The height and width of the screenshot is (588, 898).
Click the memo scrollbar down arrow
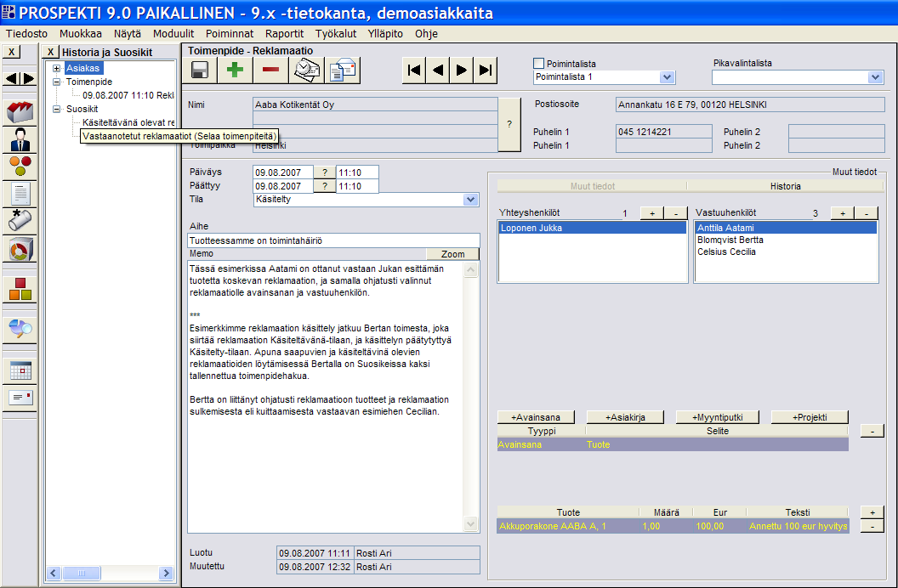coord(471,523)
